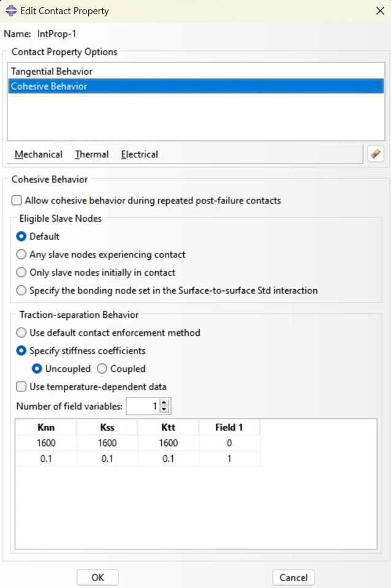
Task: Select the bonding node set radio option
Action: coord(21,290)
